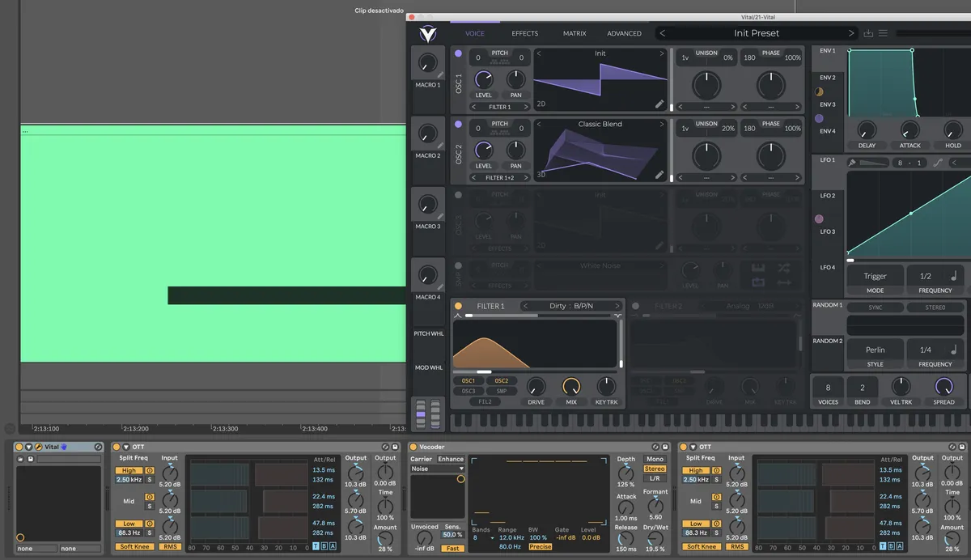Click the Mono button in Vocoder
Screen dimensions: 971x560
coord(655,459)
